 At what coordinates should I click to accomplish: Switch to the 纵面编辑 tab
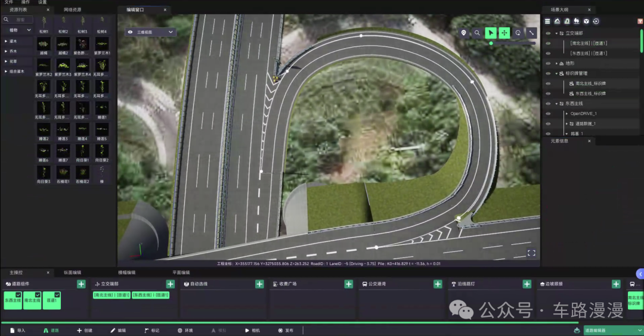(72, 272)
